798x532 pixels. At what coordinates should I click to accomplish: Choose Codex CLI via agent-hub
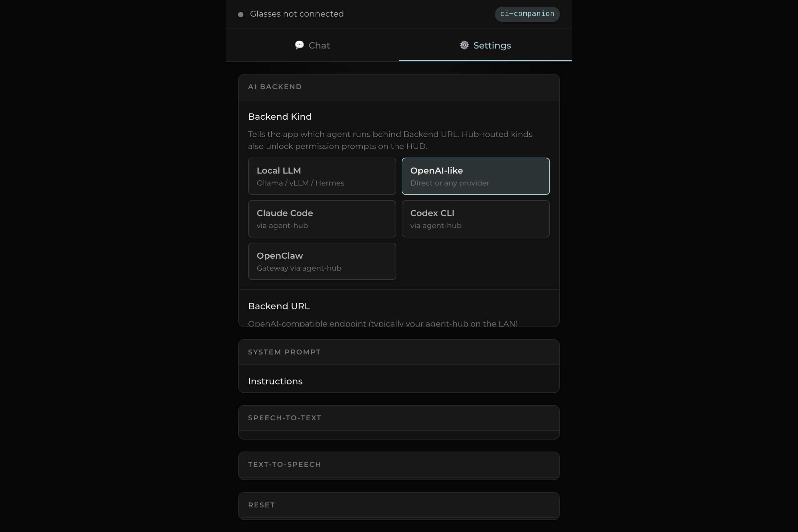pyautogui.click(x=476, y=219)
